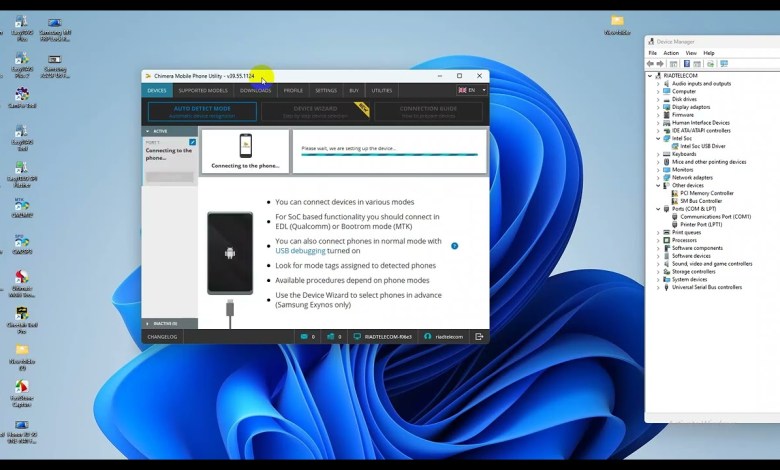Click the Monitors icon in Device Manager tree
The image size is (780, 470).
point(667,170)
